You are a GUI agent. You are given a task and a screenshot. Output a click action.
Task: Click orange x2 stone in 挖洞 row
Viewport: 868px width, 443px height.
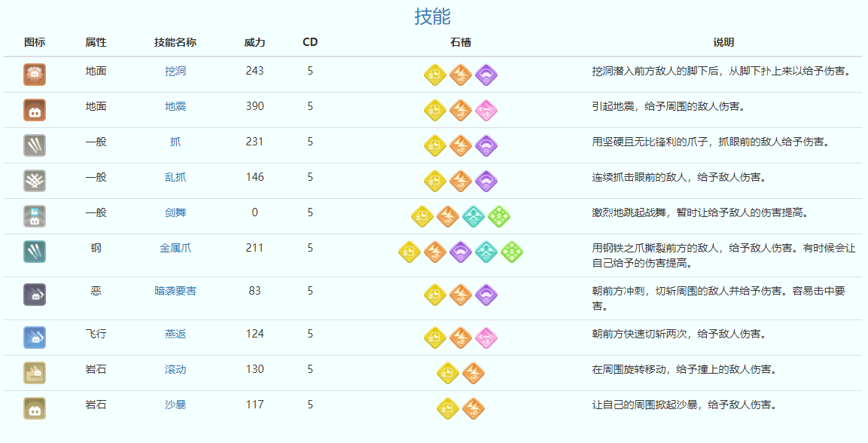[461, 75]
